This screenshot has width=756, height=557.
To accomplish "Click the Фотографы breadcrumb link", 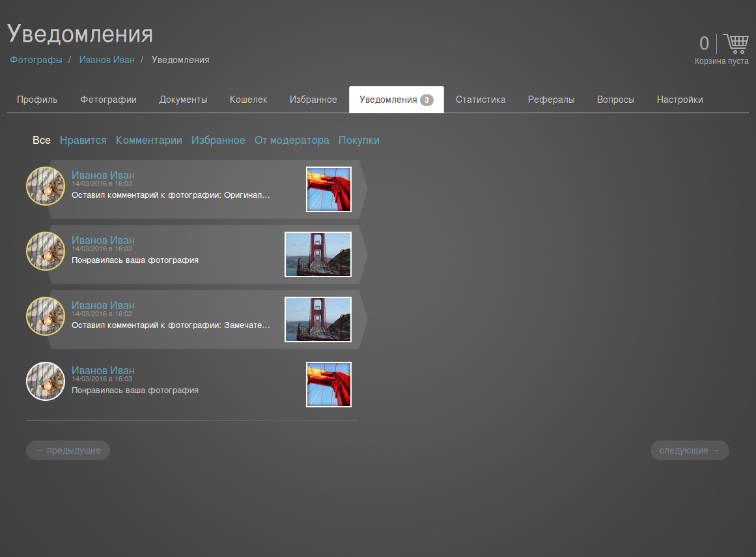I will [36, 60].
